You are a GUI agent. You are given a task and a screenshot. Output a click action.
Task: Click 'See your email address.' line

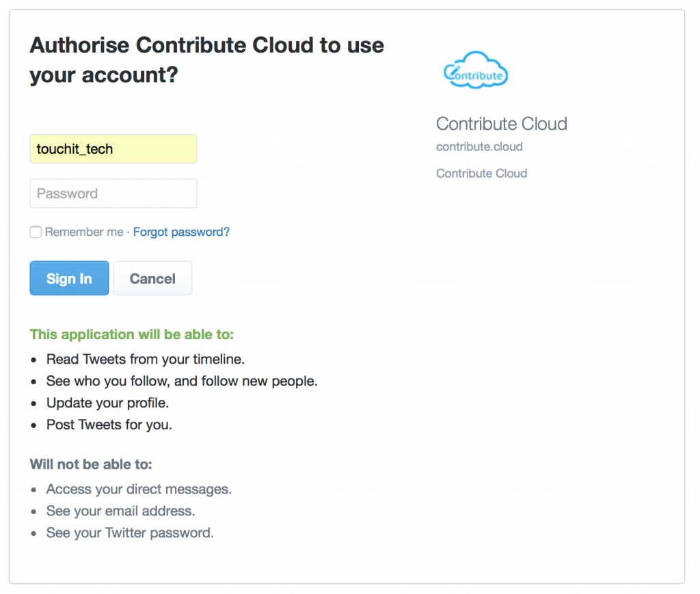120,511
